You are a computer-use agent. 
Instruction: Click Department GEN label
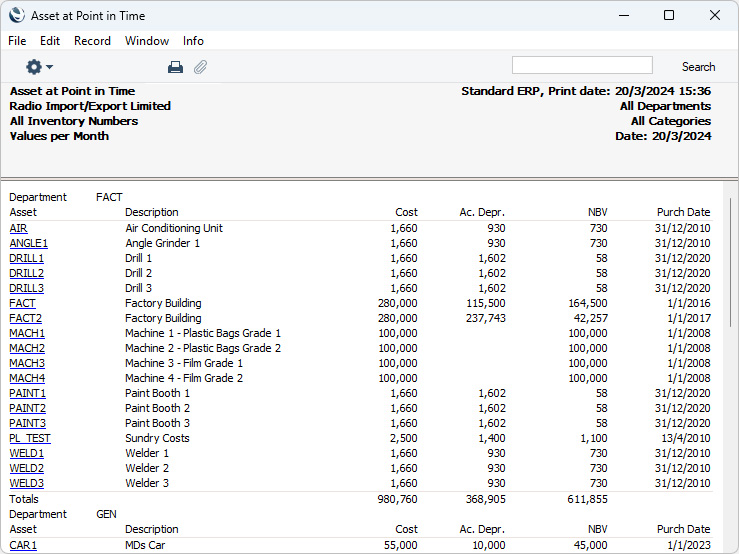click(x=107, y=514)
